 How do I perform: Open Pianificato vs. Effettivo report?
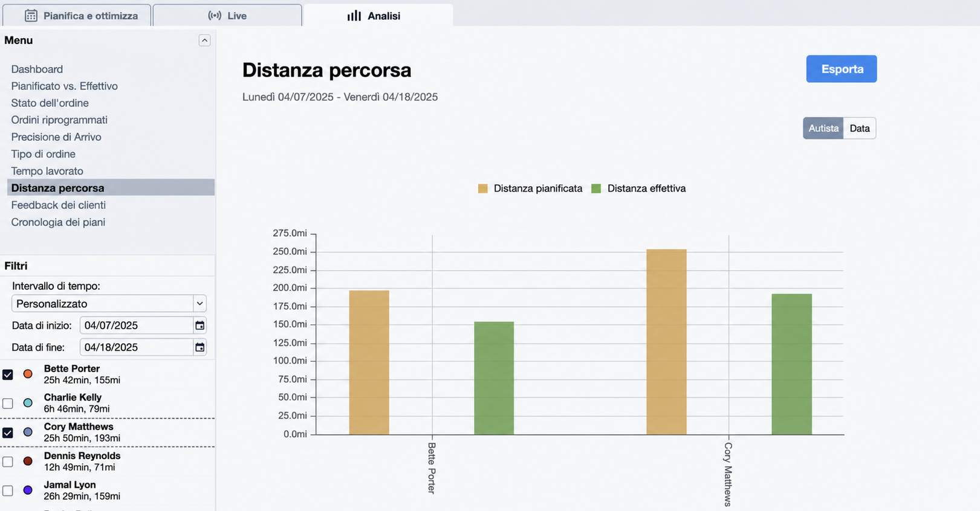[x=64, y=86]
